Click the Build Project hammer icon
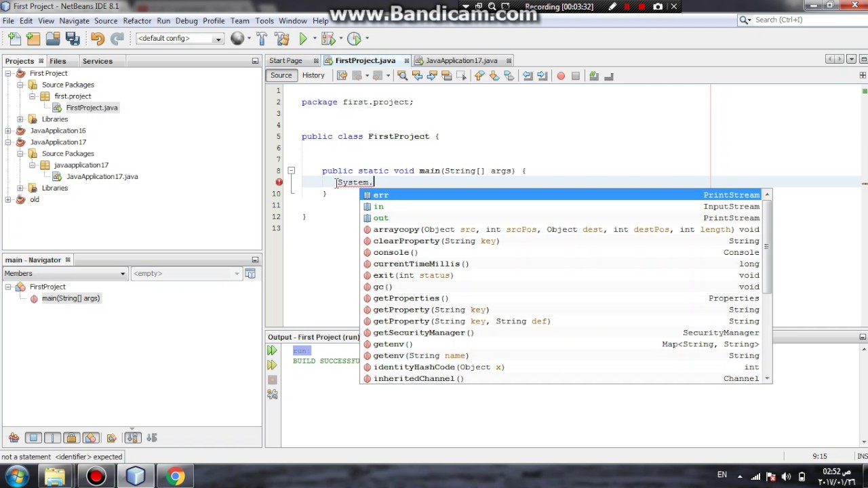Screen dimensions: 868x488 [262, 39]
